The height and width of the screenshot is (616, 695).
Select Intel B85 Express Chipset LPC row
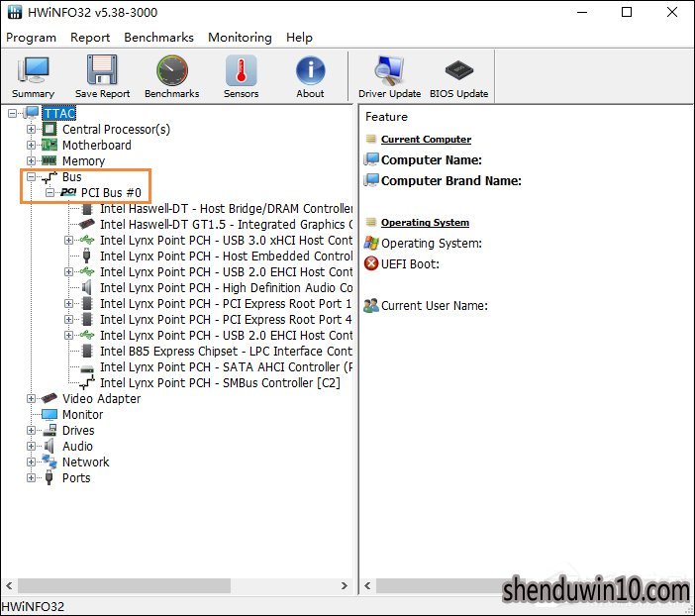[227, 351]
